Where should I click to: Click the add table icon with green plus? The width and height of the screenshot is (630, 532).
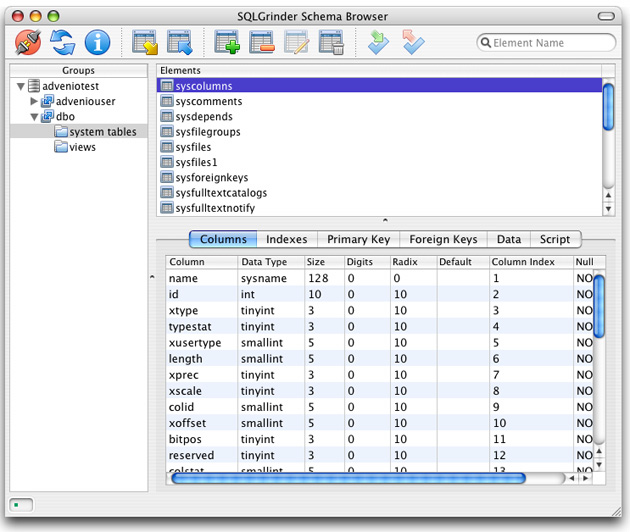pos(227,42)
